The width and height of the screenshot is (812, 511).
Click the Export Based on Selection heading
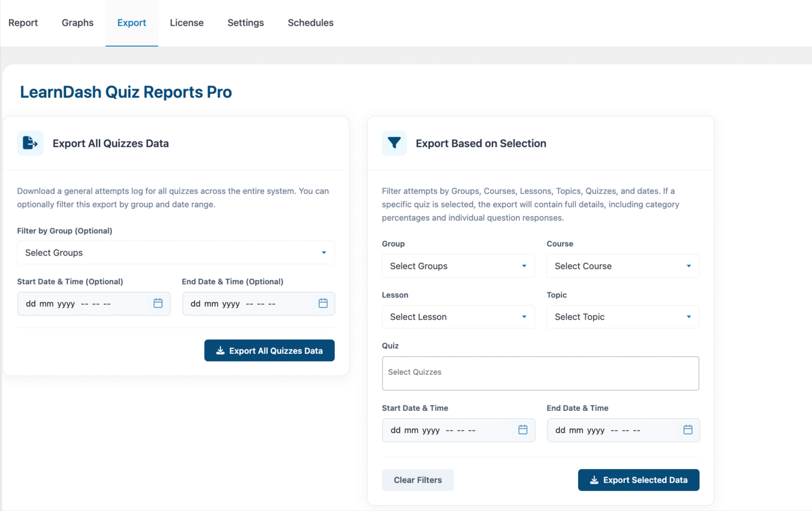[x=481, y=143]
